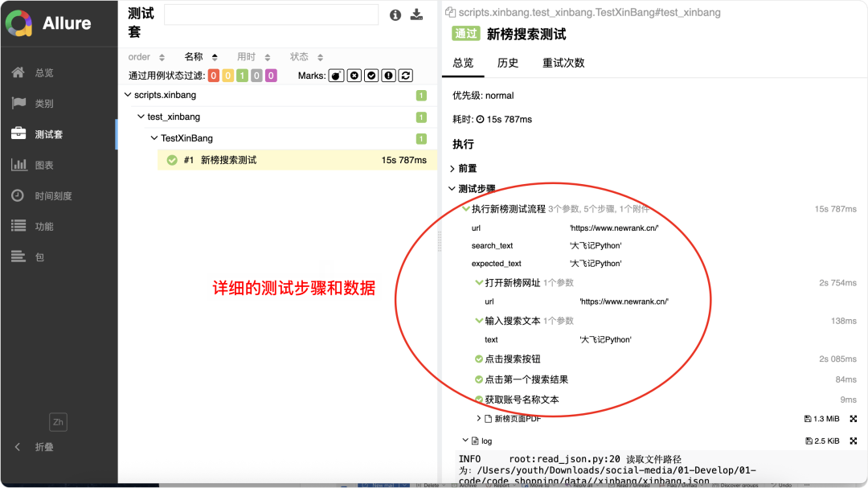Image resolution: width=868 pixels, height=488 pixels.
Task: Copy test full name via clipboard icon
Action: (x=451, y=12)
